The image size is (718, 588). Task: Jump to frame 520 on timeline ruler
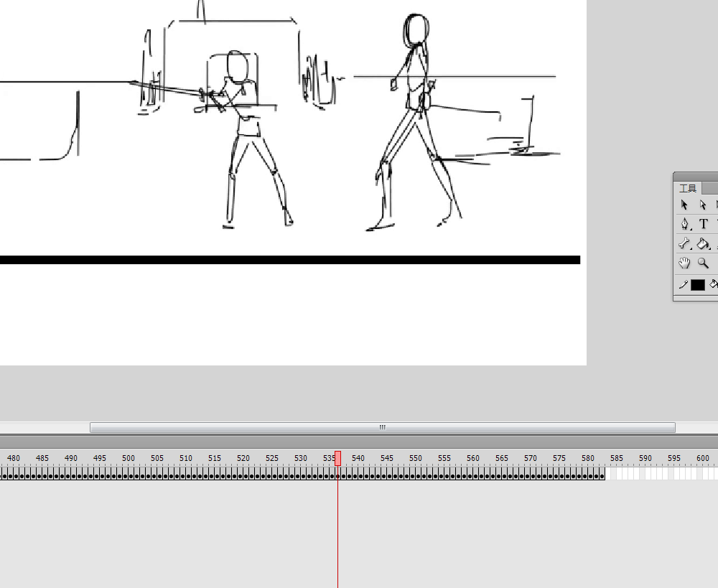tap(243, 458)
